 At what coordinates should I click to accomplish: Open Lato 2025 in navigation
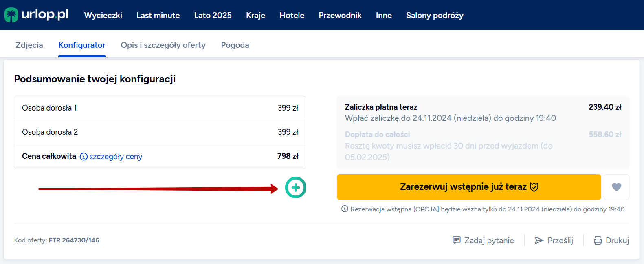[x=213, y=15]
